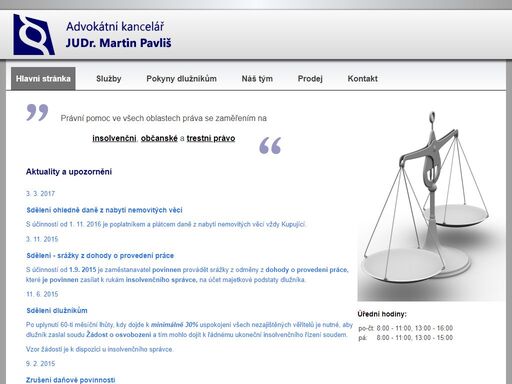The width and height of the screenshot is (512, 384).
Task: Select the Náš tým menu item
Action: click(x=257, y=79)
